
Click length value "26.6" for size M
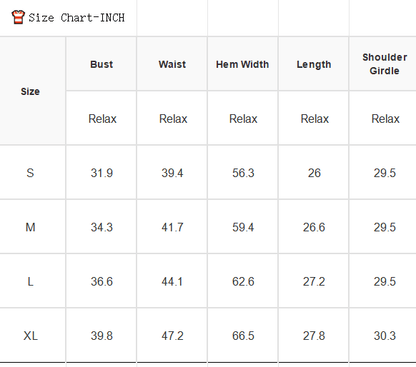pos(314,227)
